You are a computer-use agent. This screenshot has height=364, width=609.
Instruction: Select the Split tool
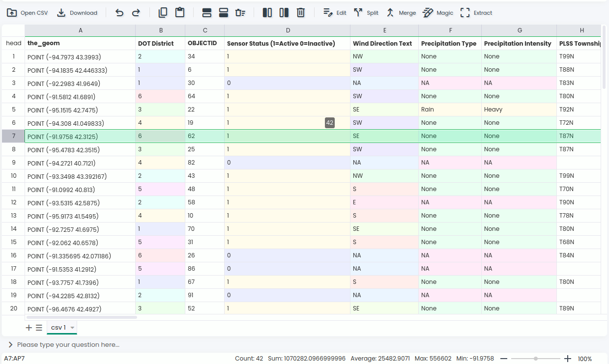pyautogui.click(x=366, y=13)
